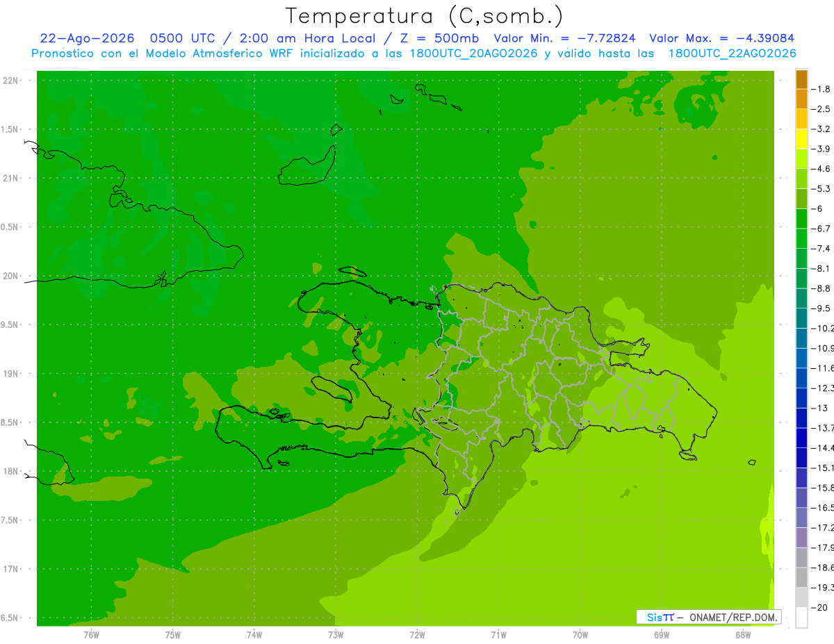Image resolution: width=834 pixels, height=644 pixels.
Task: Click the "-7.4" colorbar value
Action: pos(822,249)
